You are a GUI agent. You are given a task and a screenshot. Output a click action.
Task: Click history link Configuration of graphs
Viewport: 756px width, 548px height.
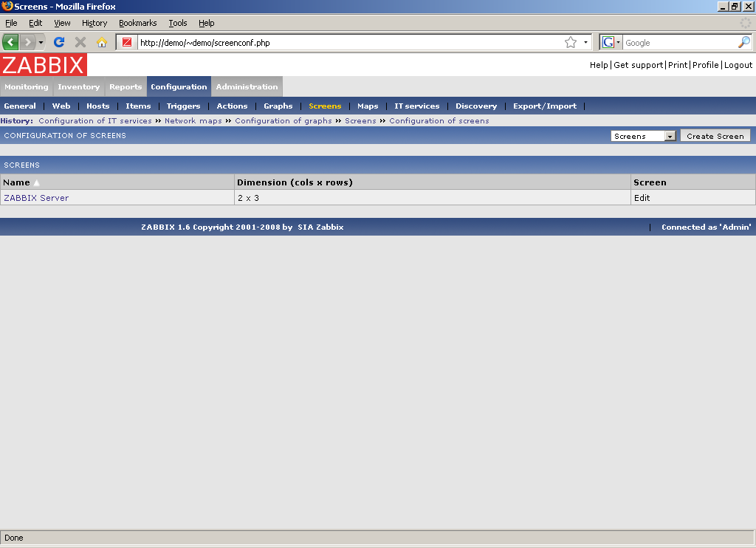(x=283, y=120)
